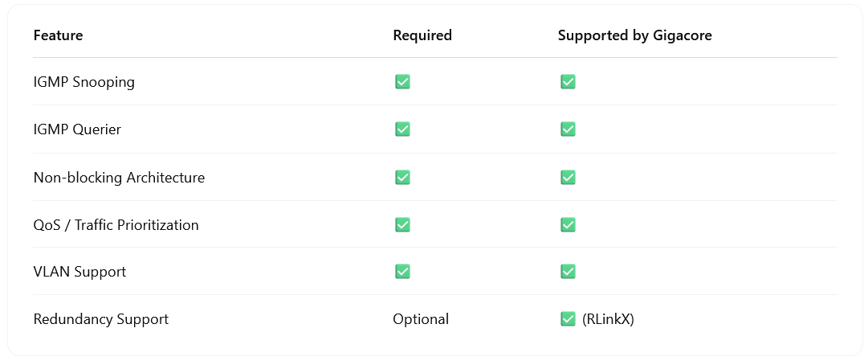Viewport: 868px width, 361px height.
Task: Click VLAN Support Gigacore checkmark
Action: 568,272
